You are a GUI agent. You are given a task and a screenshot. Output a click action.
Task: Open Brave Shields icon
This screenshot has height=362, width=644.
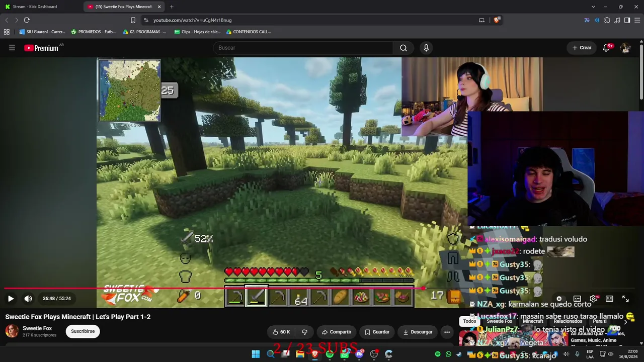(497, 20)
